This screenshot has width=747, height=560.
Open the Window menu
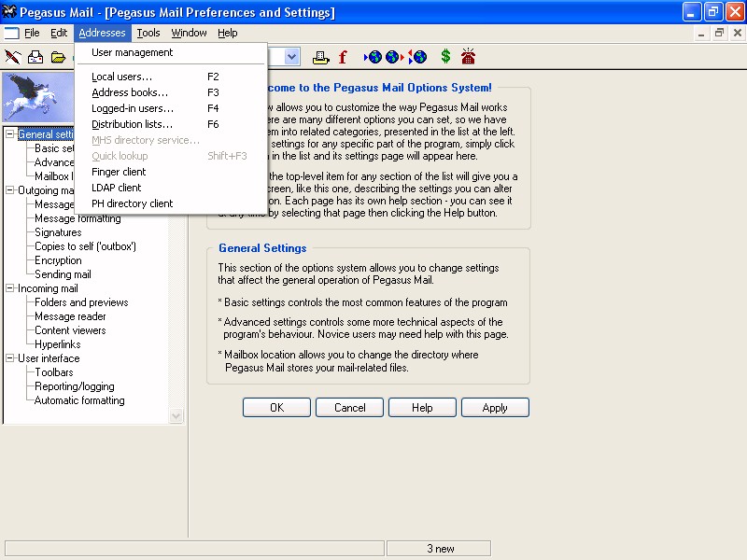pos(189,33)
